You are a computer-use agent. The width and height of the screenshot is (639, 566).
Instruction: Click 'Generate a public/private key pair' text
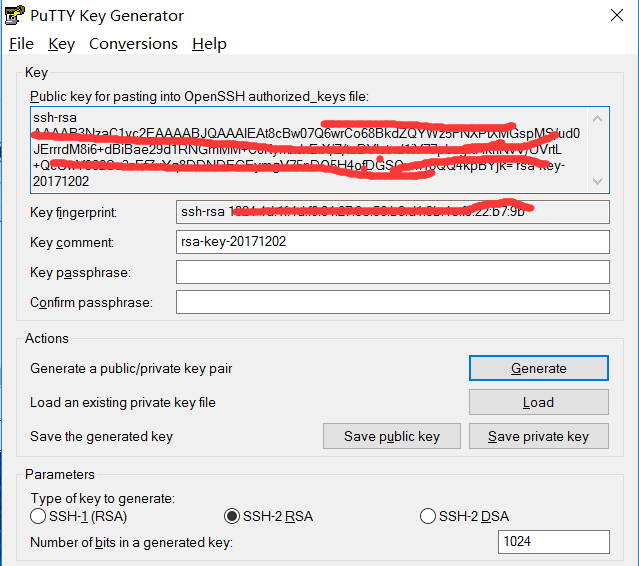point(131,368)
